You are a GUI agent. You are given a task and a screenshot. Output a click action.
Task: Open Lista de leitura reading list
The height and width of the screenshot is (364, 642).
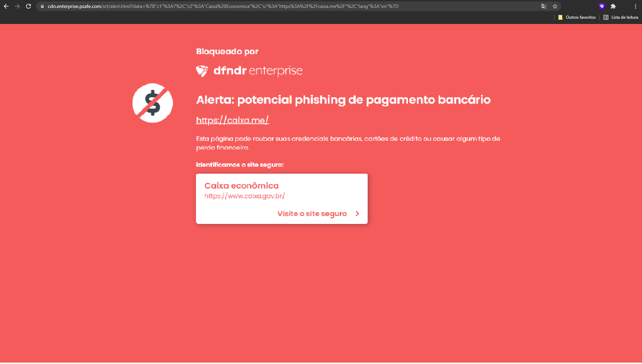(x=621, y=17)
